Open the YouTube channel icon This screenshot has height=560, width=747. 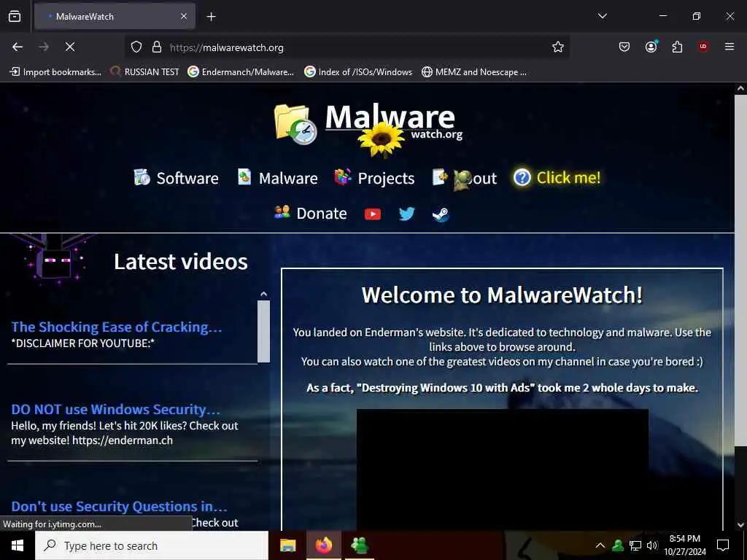tap(373, 214)
